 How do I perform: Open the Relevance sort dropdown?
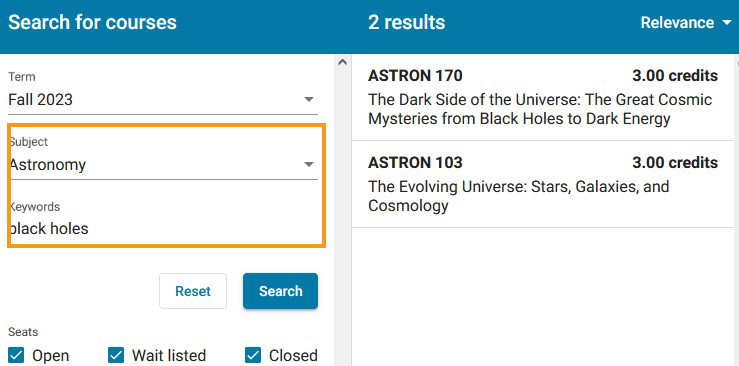click(x=686, y=23)
